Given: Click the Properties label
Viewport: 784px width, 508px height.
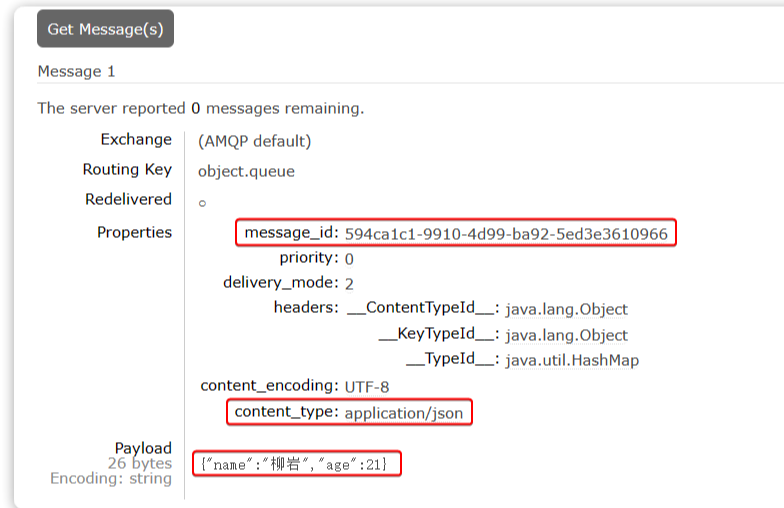Looking at the screenshot, I should click(134, 232).
